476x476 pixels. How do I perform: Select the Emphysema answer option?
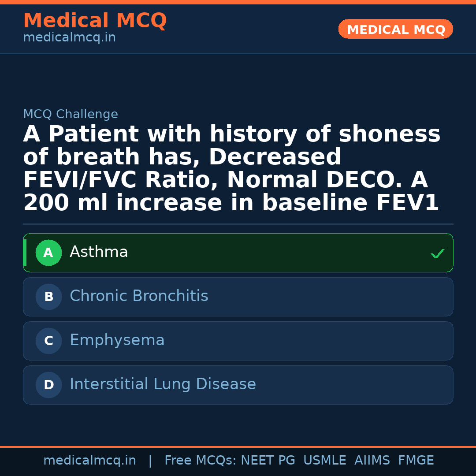(238, 341)
